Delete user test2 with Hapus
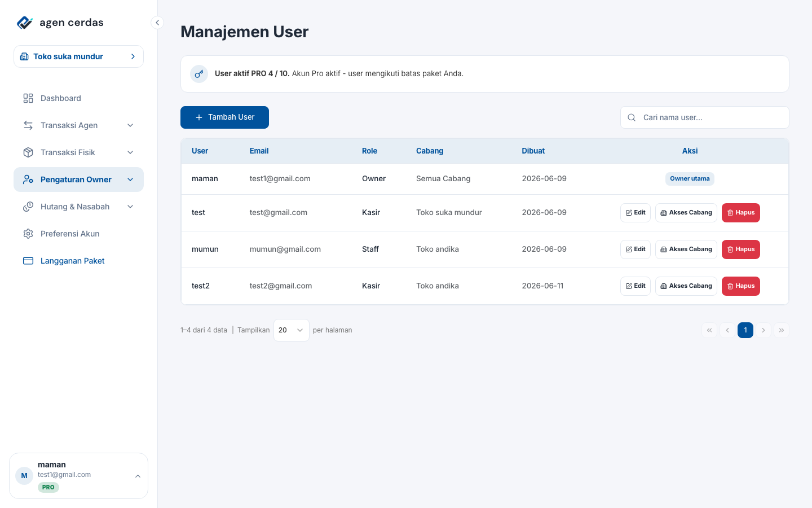Image resolution: width=812 pixels, height=508 pixels. tap(741, 286)
